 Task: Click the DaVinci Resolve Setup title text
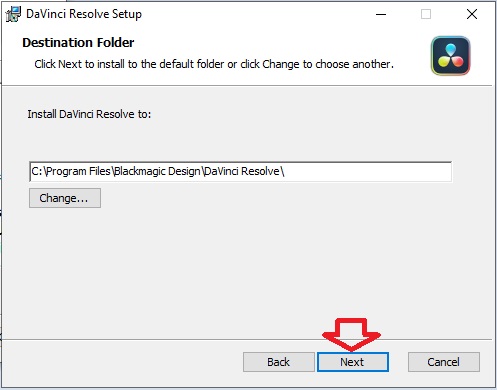point(84,14)
